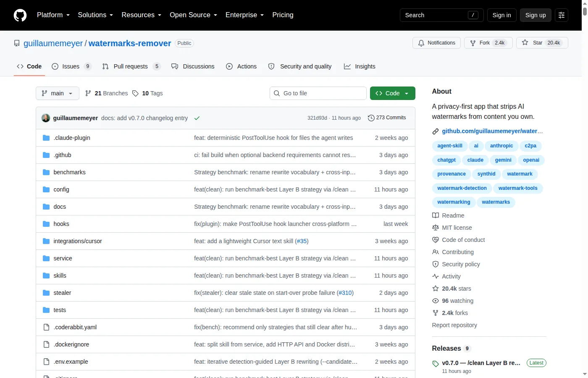Screen dimensions: 588x378
Task: Select the anthropic topic tag
Action: (501, 146)
